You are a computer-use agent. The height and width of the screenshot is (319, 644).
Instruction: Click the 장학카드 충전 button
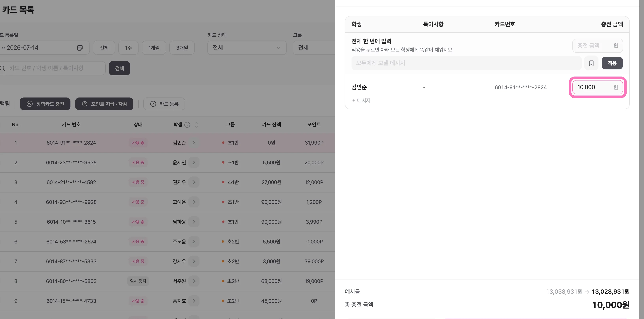[45, 104]
